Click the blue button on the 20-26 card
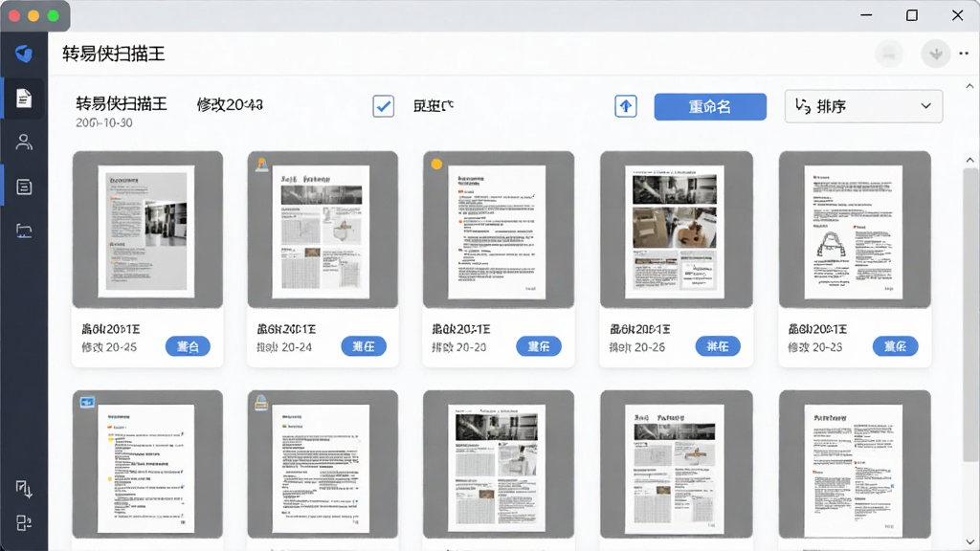The width and height of the screenshot is (980, 551). (x=718, y=346)
